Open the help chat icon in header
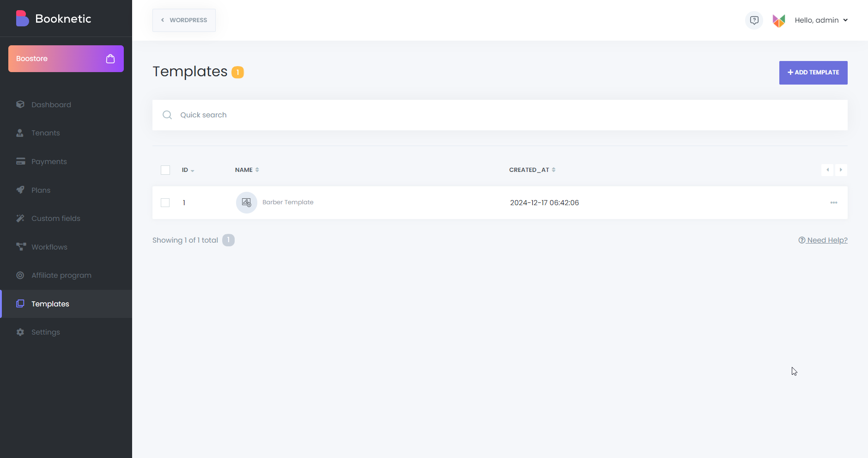868x458 pixels. 754,20
